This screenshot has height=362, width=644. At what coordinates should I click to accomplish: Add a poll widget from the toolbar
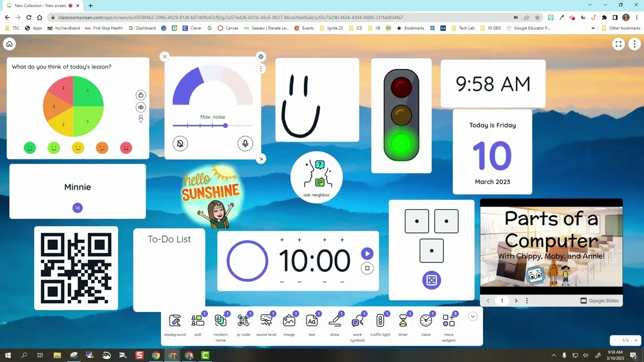pyautogui.click(x=198, y=324)
